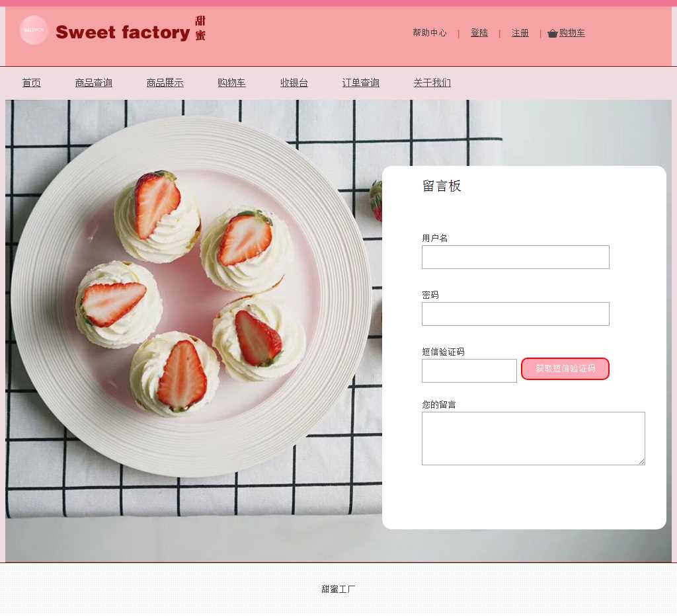Open the 登陆 login link

[x=479, y=33]
